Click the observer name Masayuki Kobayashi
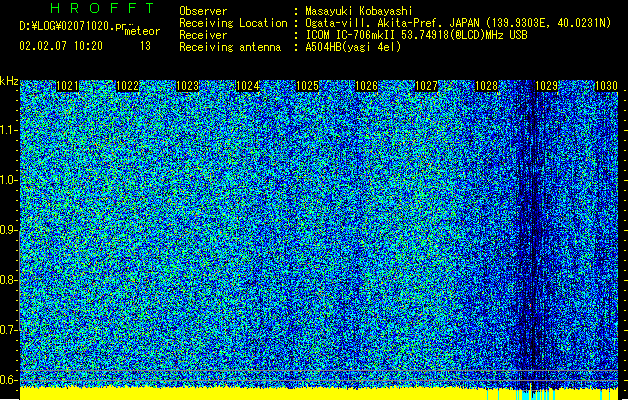The image size is (629, 400). pyautogui.click(x=359, y=11)
